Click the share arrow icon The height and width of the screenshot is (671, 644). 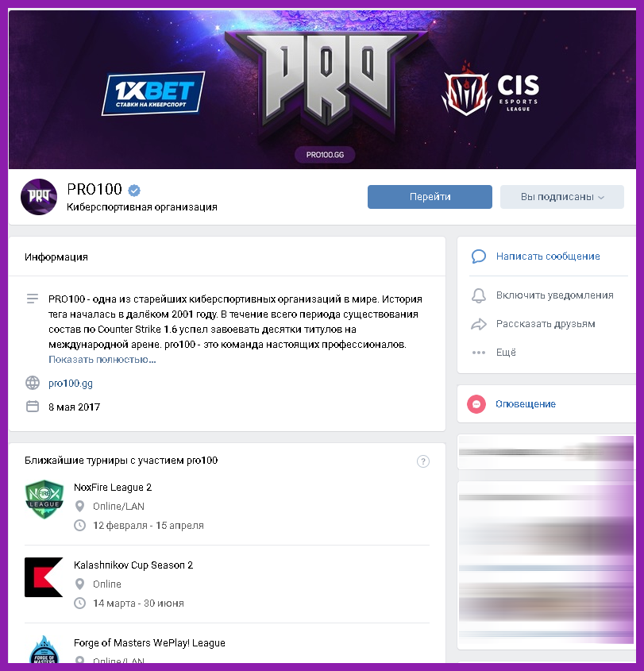coord(478,324)
